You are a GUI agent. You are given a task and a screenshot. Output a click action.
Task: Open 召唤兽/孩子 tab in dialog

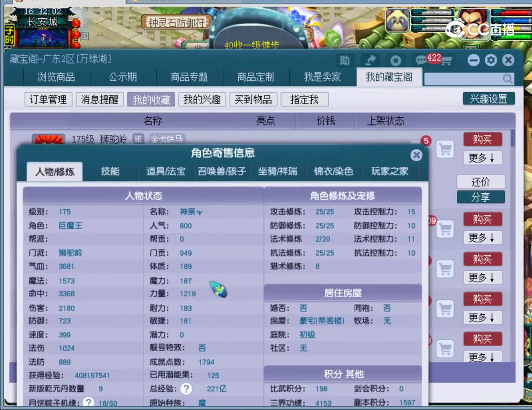[x=222, y=171]
